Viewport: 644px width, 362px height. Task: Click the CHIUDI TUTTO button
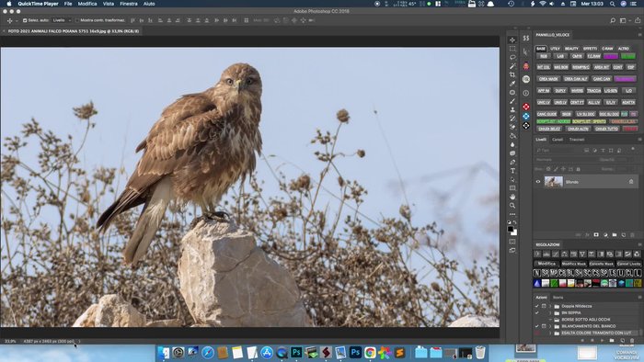[606, 129]
